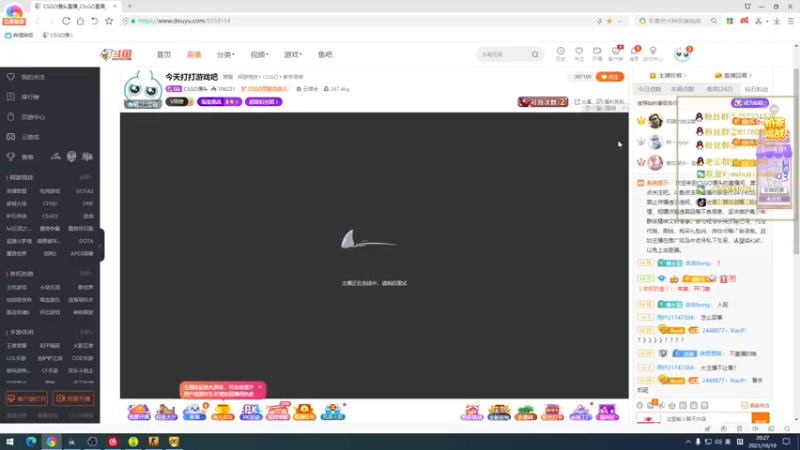The height and width of the screenshot is (450, 800).
Task: Open 我的关注 in the left sidebar
Action: point(33,77)
